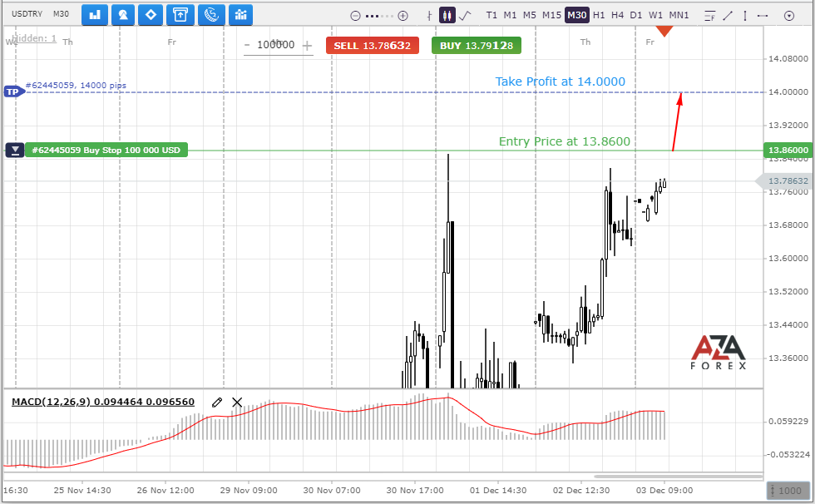Select the candlestick chart type
The image size is (815, 504).
tap(447, 16)
